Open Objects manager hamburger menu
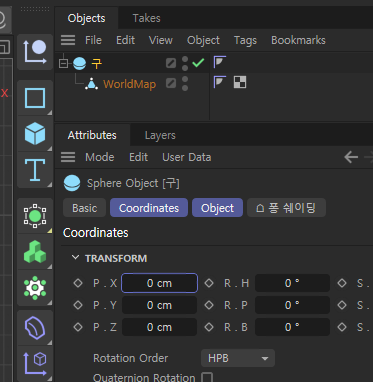The image size is (373, 382). click(x=68, y=40)
